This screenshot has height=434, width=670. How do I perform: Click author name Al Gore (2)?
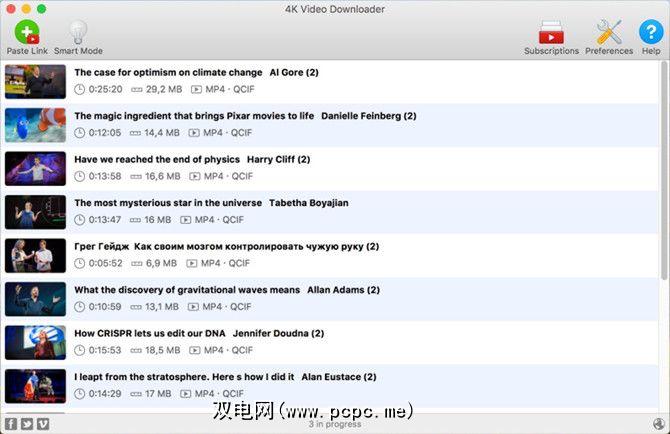(294, 73)
